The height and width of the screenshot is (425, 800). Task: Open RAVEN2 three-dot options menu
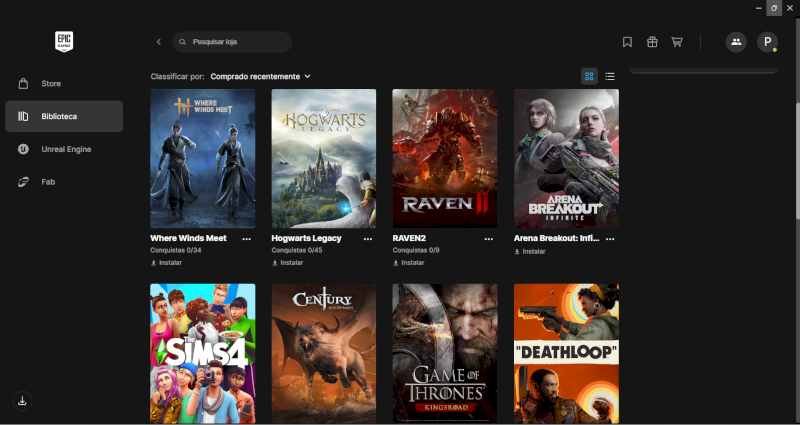coord(489,239)
